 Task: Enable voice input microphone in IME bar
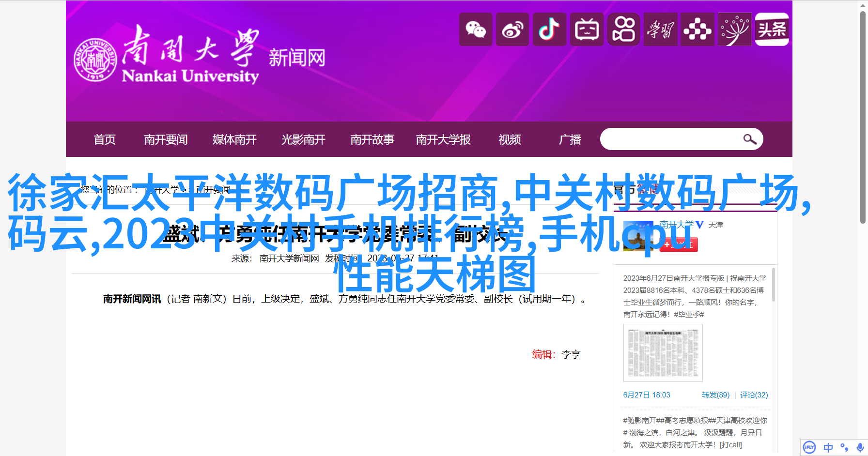(860, 447)
